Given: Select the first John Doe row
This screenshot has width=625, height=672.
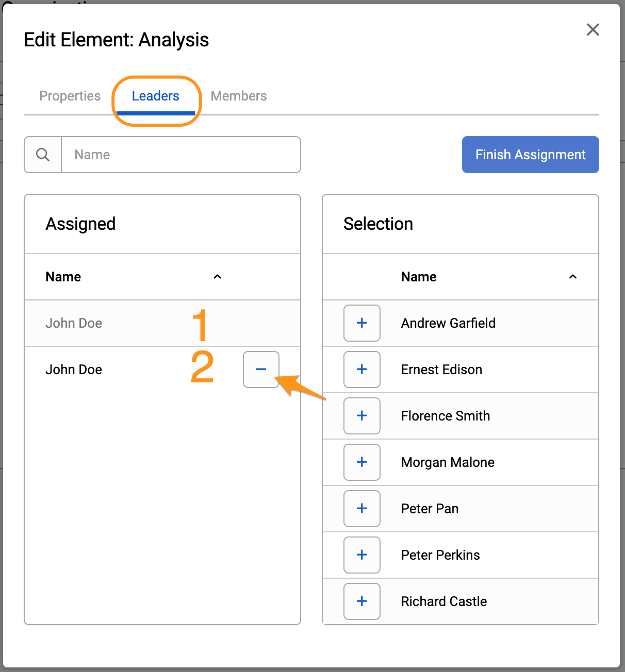Looking at the screenshot, I should pyautogui.click(x=162, y=323).
